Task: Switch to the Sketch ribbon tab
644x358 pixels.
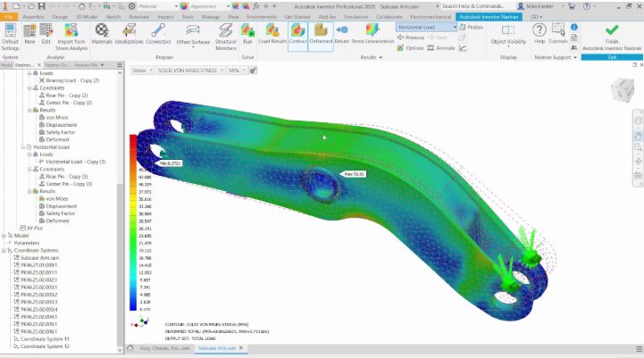Action: tap(113, 17)
